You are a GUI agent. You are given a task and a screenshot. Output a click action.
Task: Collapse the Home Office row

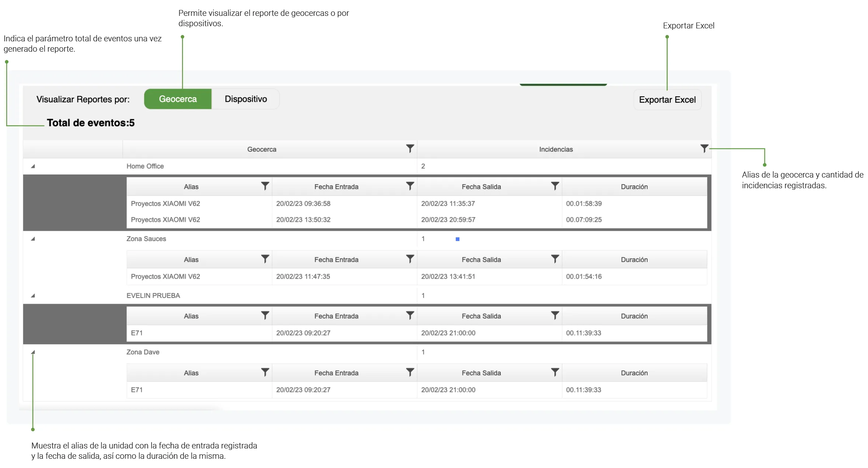point(33,166)
